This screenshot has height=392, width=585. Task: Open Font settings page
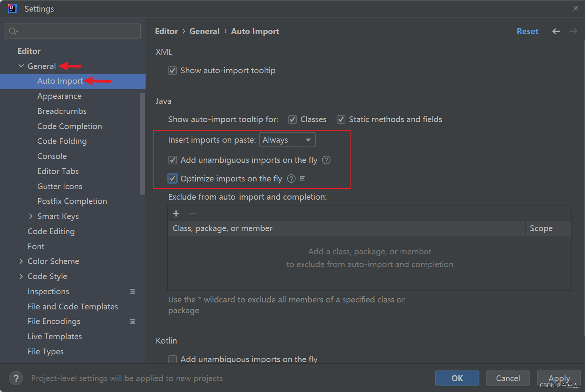click(36, 247)
